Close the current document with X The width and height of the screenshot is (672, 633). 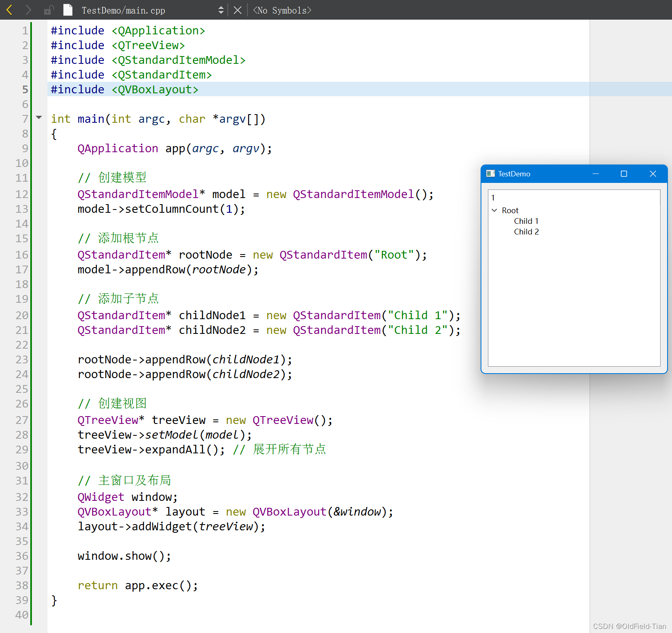(x=238, y=10)
